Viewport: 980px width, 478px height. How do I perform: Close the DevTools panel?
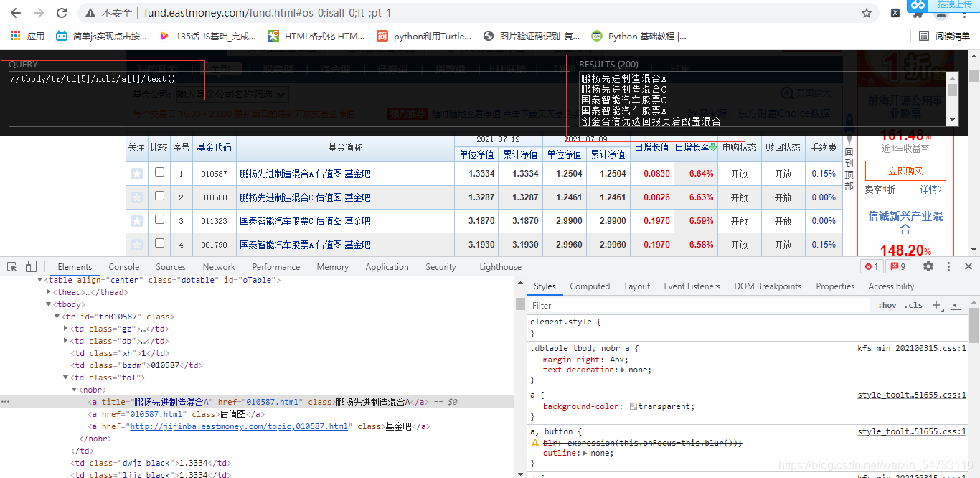tap(969, 266)
